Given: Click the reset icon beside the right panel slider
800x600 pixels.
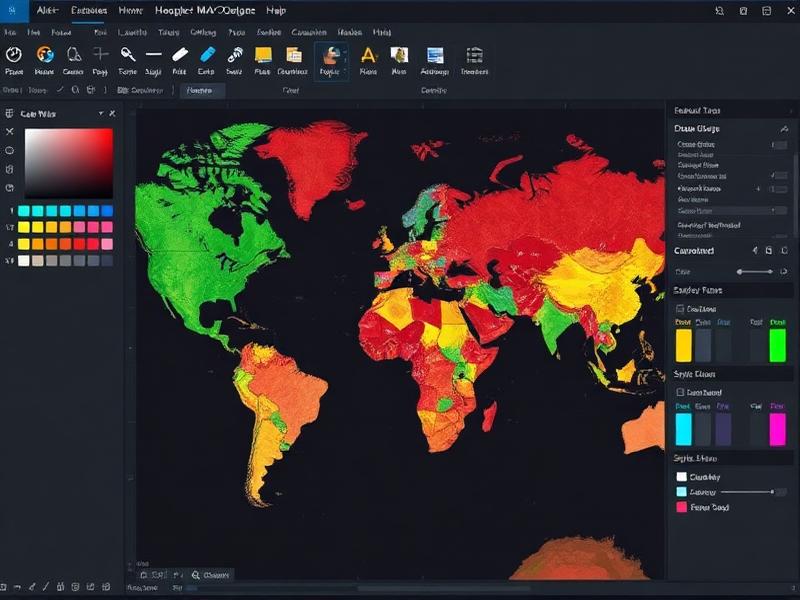Looking at the screenshot, I should tap(784, 271).
